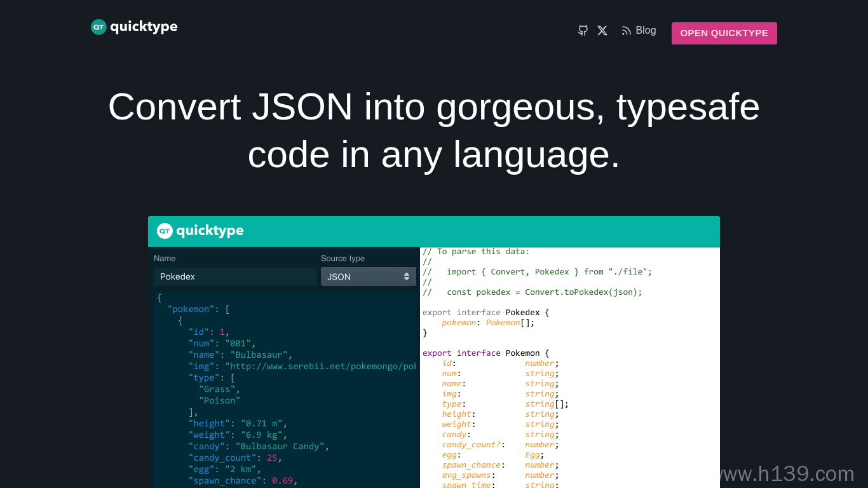
Task: Click the quicktype text in teal banner
Action: click(210, 231)
